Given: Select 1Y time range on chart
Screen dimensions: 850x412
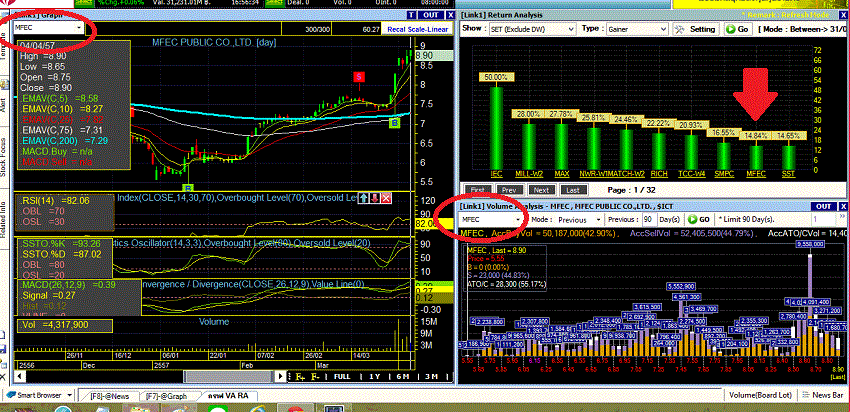Looking at the screenshot, I should pos(375,376).
